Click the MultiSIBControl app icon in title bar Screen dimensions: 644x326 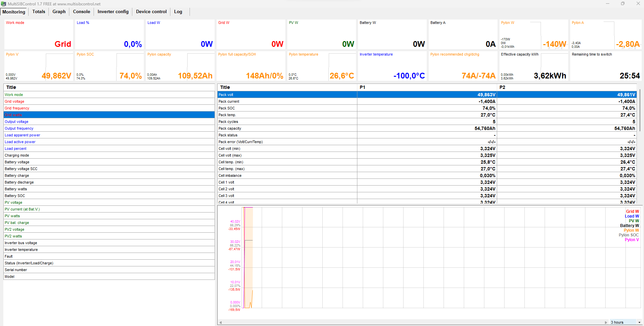tap(4, 4)
